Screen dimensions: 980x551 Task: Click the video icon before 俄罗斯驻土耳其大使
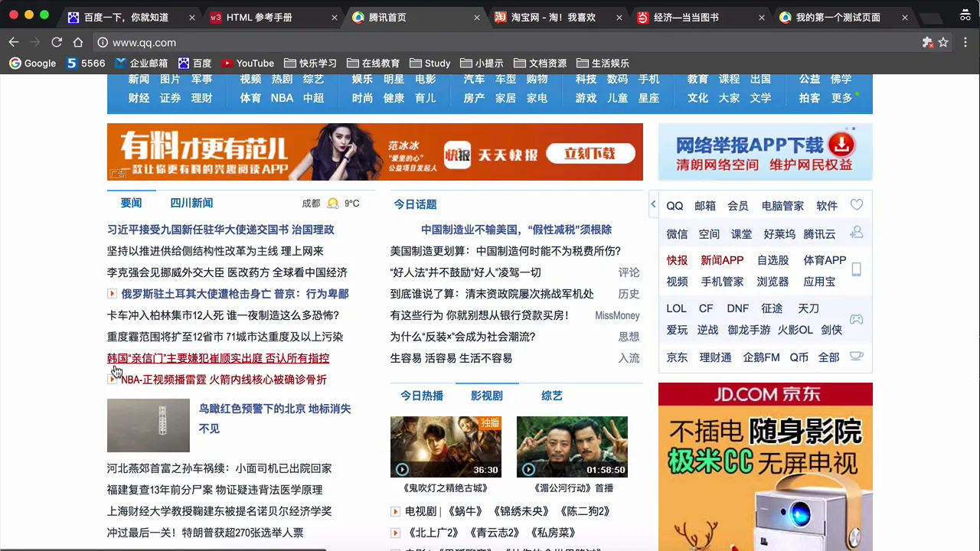(x=112, y=294)
